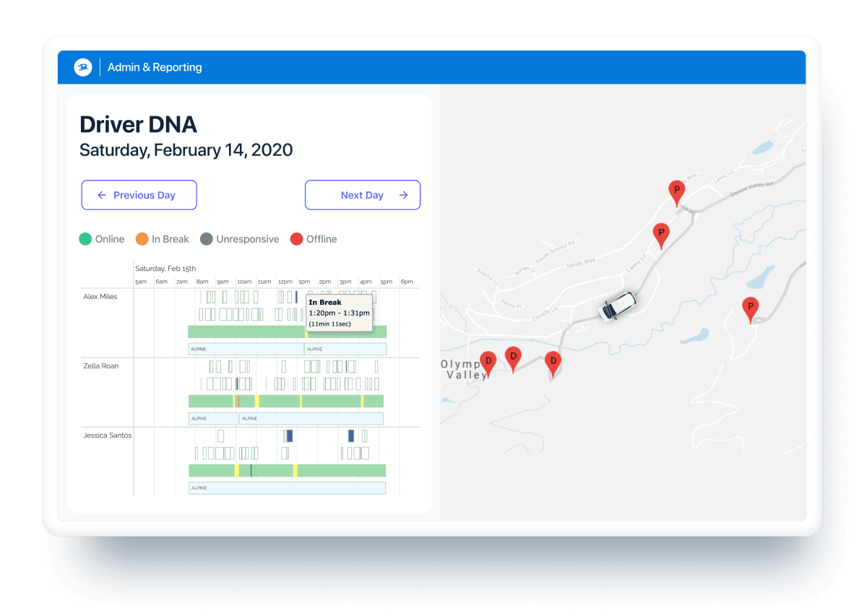Advance to Next Day

(363, 195)
